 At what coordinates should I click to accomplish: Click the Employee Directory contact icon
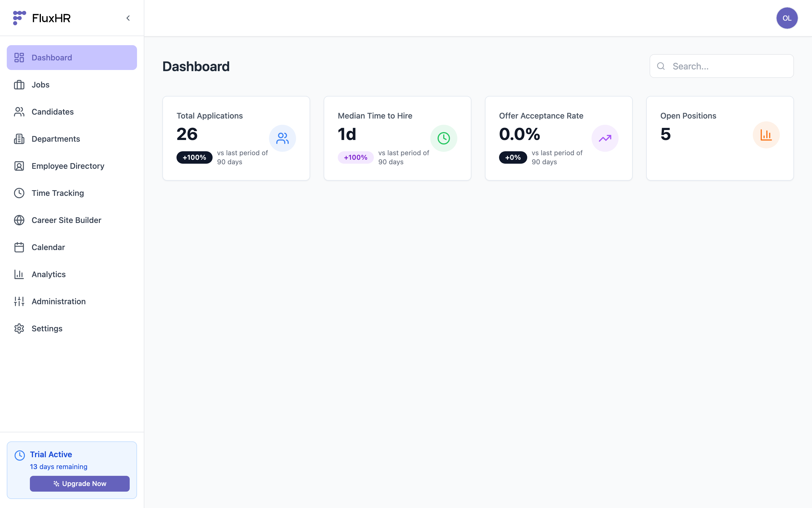[x=19, y=166]
